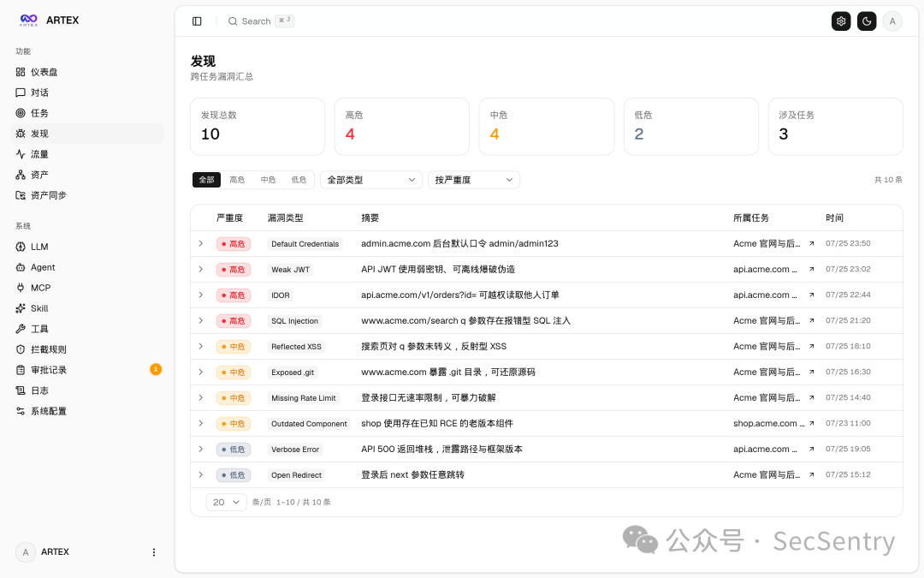924x578 pixels.
Task: Open the 按严重度 sort dropdown
Action: tap(474, 180)
